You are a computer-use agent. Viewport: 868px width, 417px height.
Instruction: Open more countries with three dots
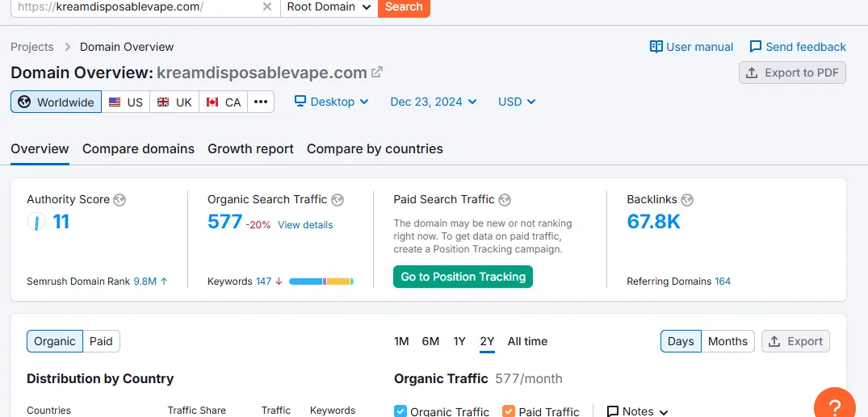pos(261,102)
